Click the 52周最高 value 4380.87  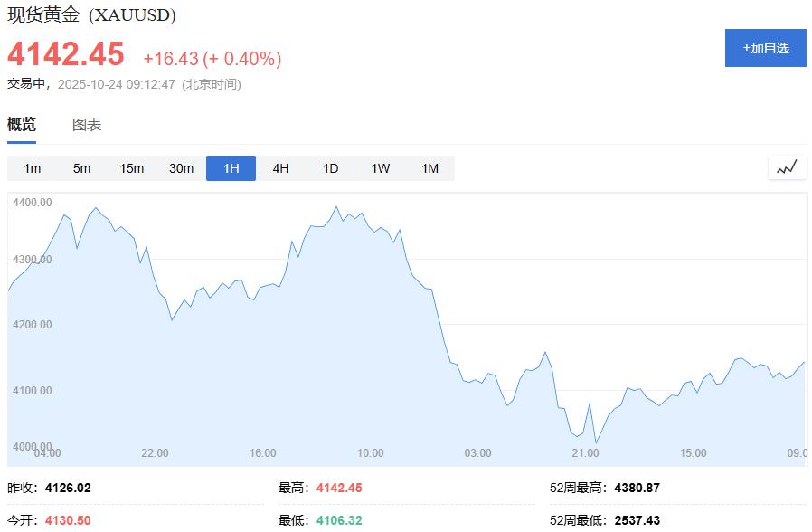[635, 487]
